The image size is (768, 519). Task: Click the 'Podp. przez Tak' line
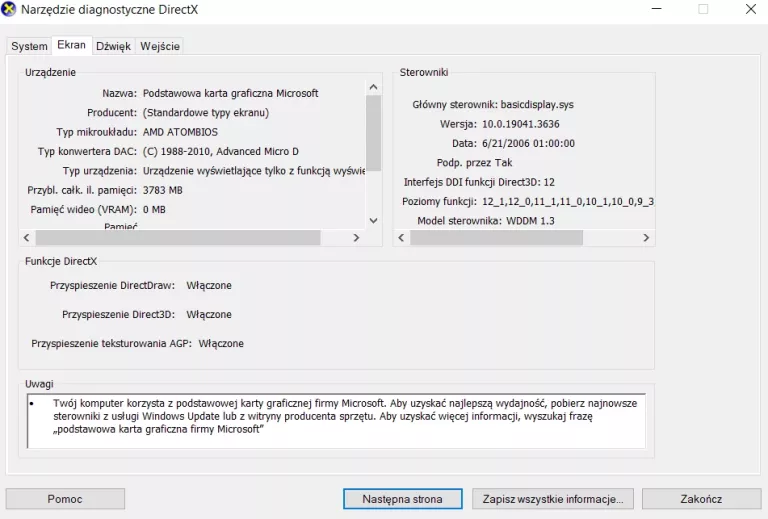(474, 163)
